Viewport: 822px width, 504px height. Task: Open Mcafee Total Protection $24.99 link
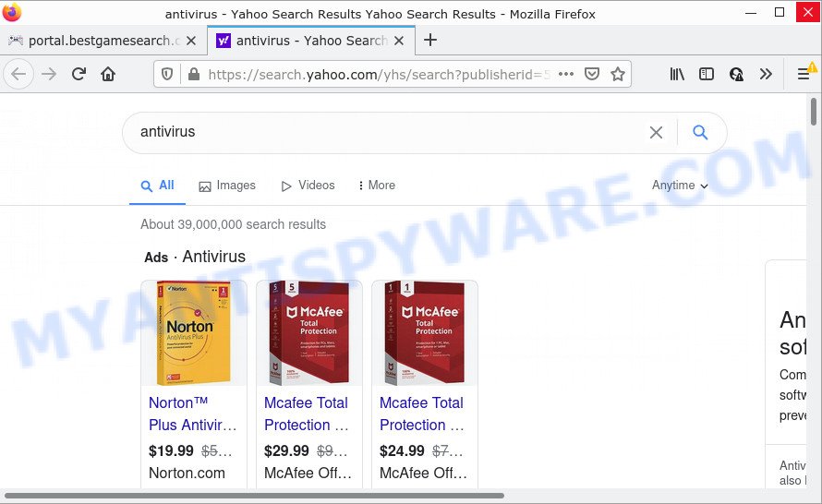point(421,414)
